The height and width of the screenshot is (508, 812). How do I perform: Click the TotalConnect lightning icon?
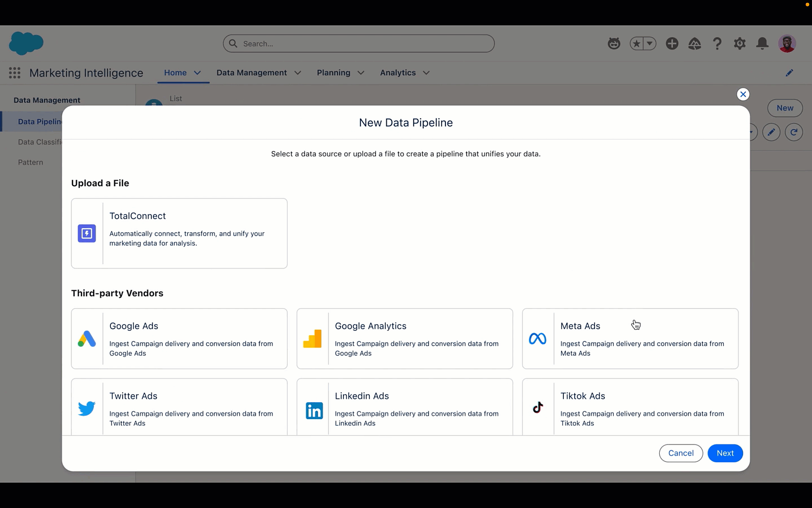[x=87, y=233]
